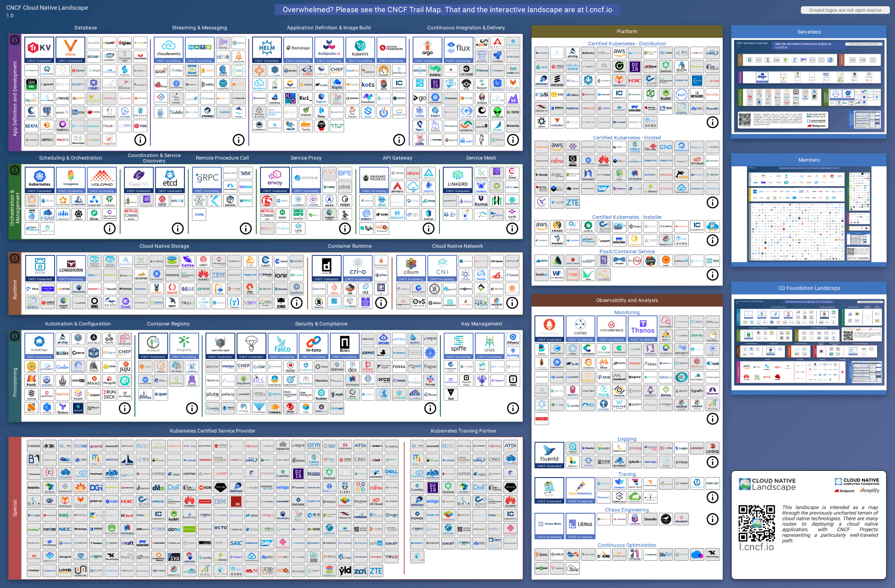Select the cilium logo
The height and width of the screenshot is (588, 895).
tap(411, 268)
